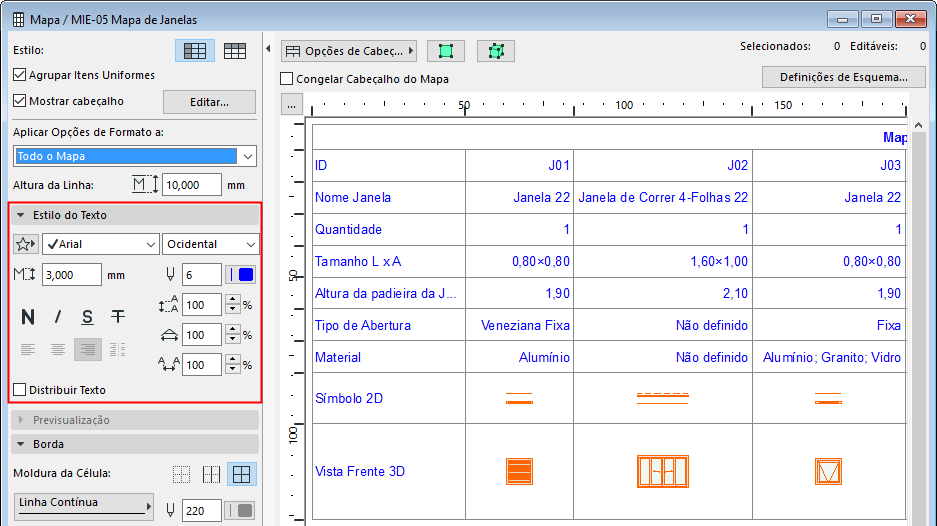This screenshot has height=526, width=937.
Task: Click the J02 2D symbol thumbnail
Action: [663, 399]
